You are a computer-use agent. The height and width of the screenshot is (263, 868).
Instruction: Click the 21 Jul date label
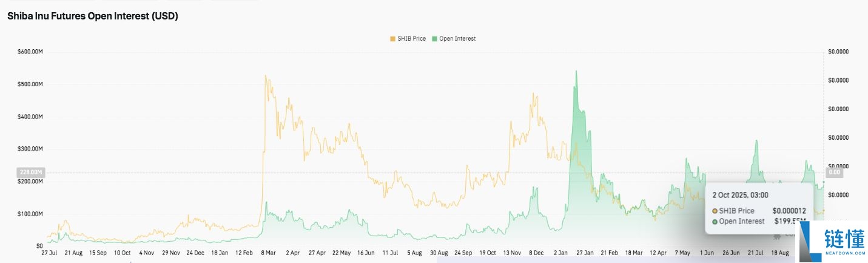(x=755, y=252)
